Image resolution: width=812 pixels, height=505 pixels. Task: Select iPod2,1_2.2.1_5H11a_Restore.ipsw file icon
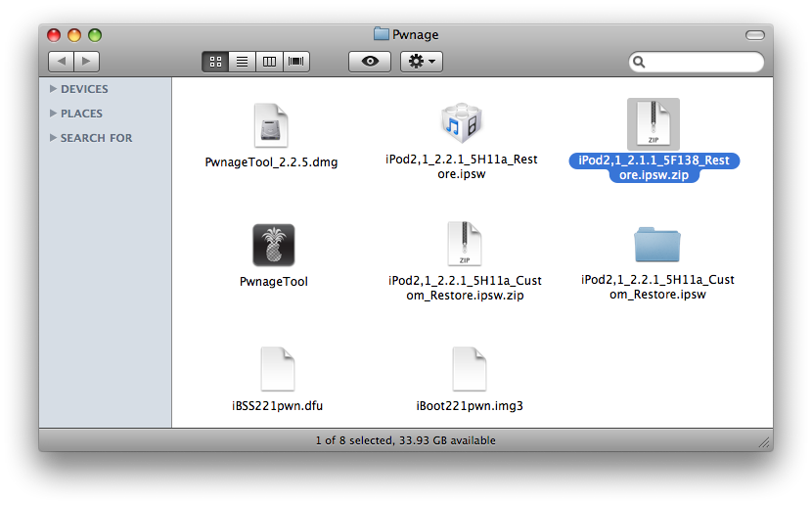(x=462, y=123)
